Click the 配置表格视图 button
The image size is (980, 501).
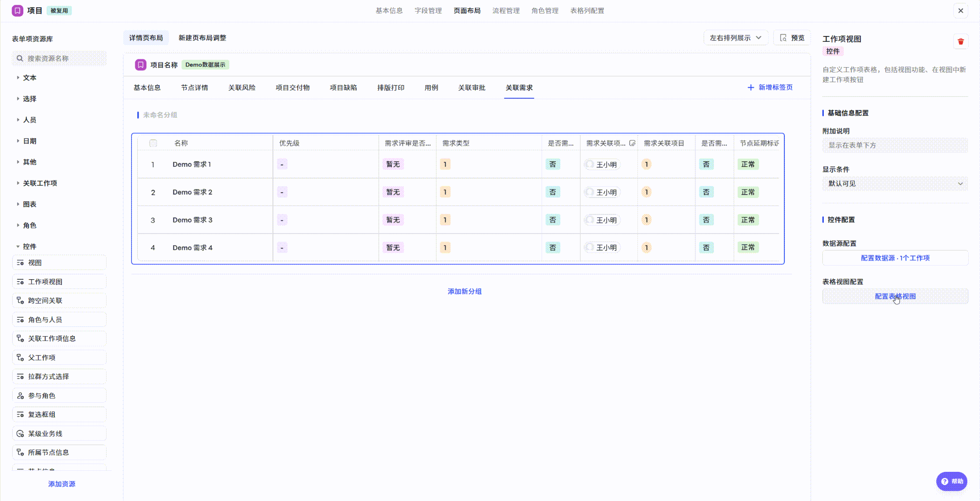tap(895, 296)
